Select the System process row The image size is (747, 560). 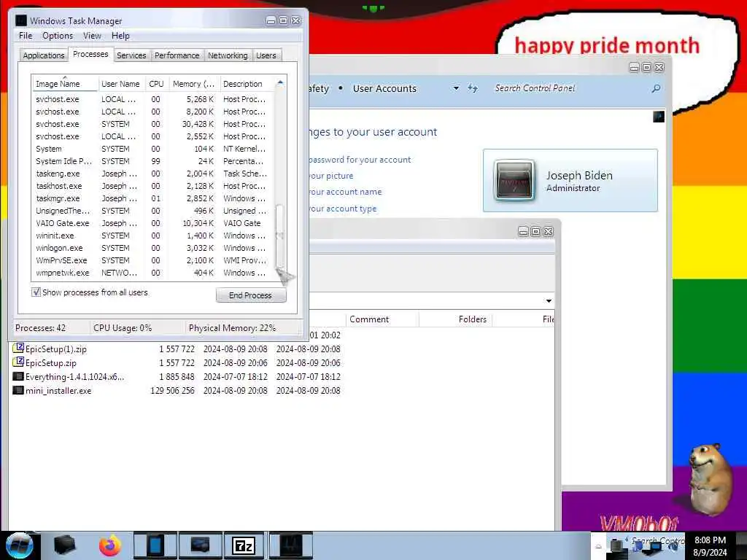pos(153,149)
